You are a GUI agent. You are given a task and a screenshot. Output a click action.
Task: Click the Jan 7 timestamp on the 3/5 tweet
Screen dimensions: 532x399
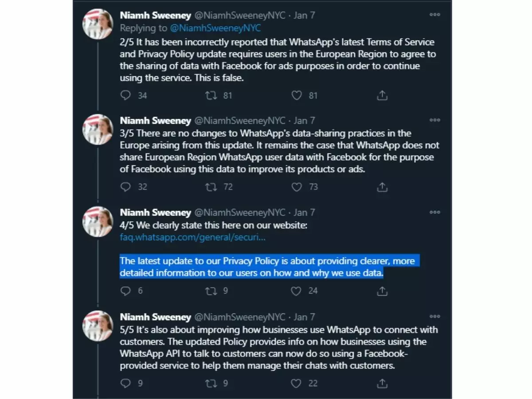coord(304,121)
